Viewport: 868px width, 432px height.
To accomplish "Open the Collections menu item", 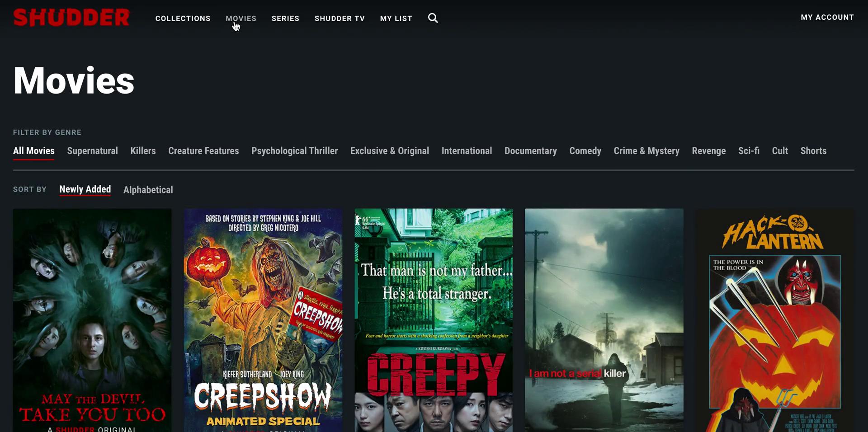I will click(183, 19).
